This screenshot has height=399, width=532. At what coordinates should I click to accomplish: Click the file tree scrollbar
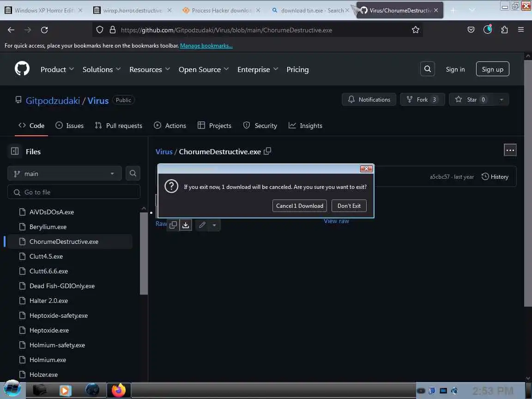(x=144, y=253)
